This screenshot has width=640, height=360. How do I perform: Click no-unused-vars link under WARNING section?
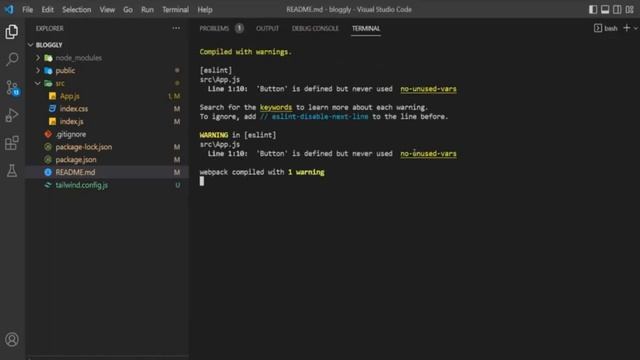[428, 153]
